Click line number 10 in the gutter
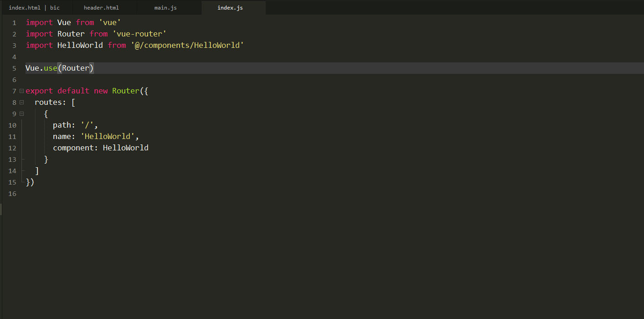 [x=12, y=125]
